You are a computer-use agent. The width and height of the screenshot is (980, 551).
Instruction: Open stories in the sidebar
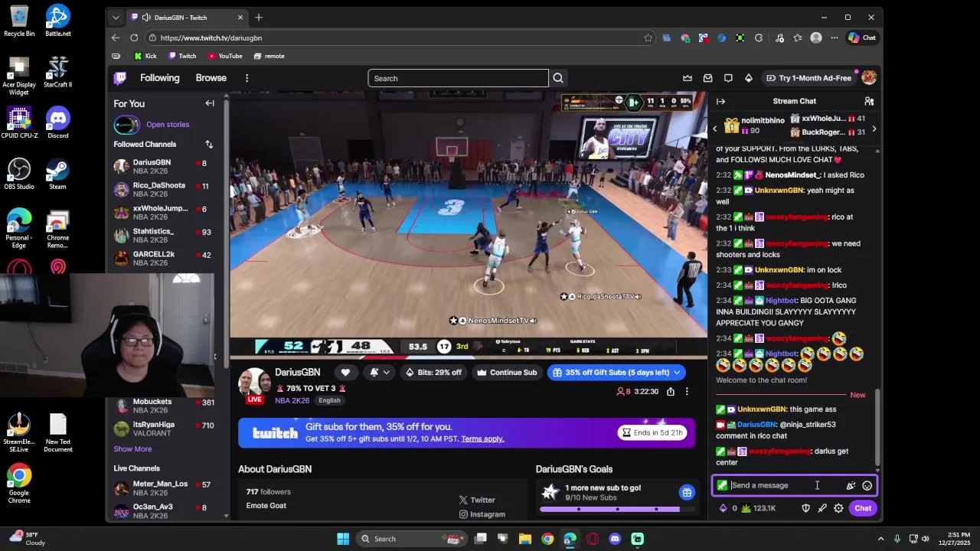(x=167, y=125)
